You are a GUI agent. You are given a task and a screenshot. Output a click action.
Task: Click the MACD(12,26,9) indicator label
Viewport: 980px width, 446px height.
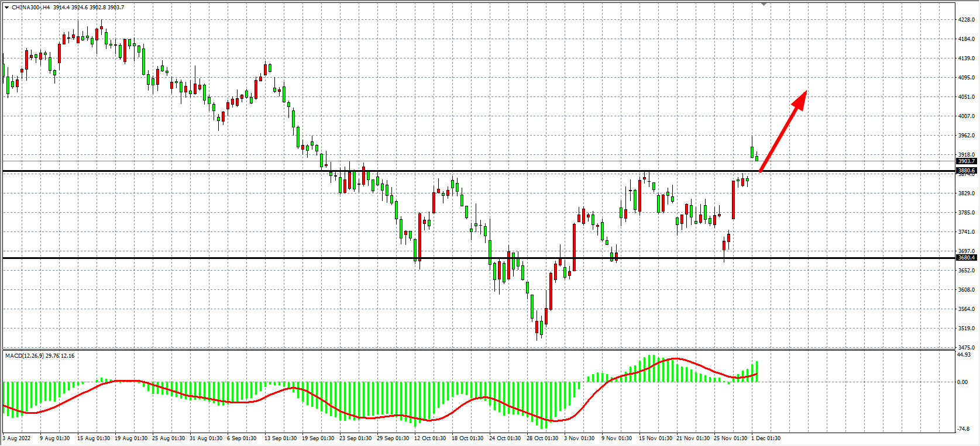(25, 355)
